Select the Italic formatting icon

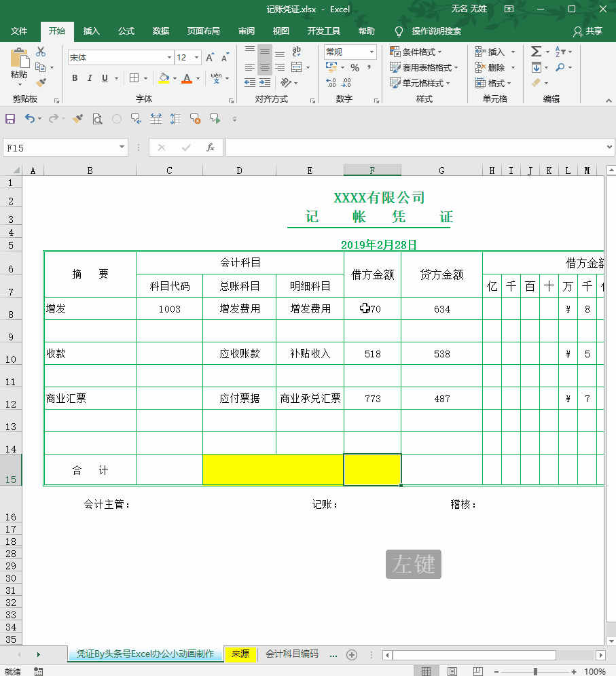point(88,78)
